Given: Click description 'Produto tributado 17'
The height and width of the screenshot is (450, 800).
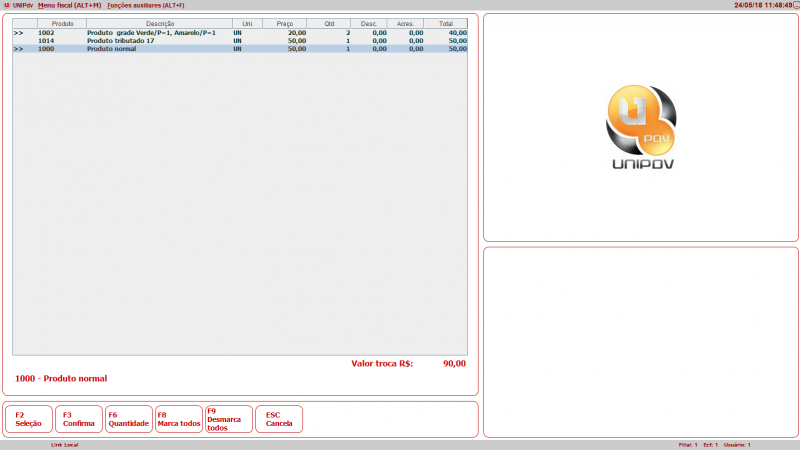Looking at the screenshot, I should [120, 41].
